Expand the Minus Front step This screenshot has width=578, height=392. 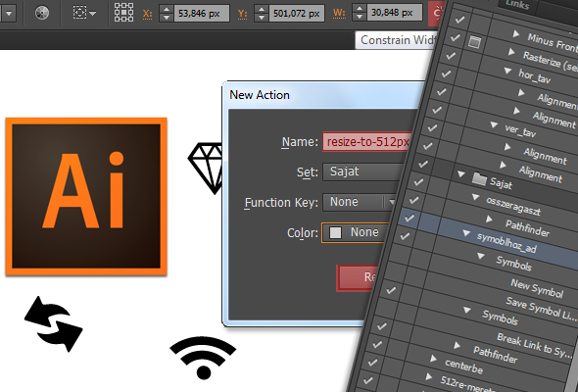click(516, 34)
